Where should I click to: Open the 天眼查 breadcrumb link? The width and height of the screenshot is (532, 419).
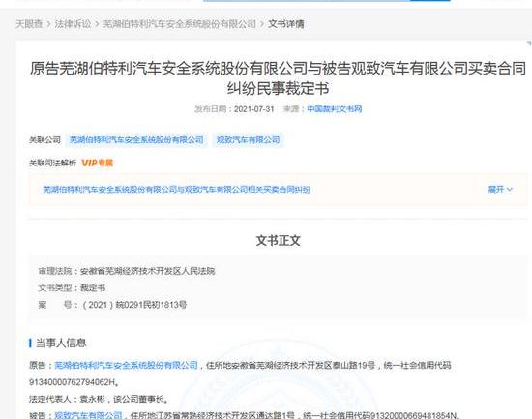click(29, 24)
